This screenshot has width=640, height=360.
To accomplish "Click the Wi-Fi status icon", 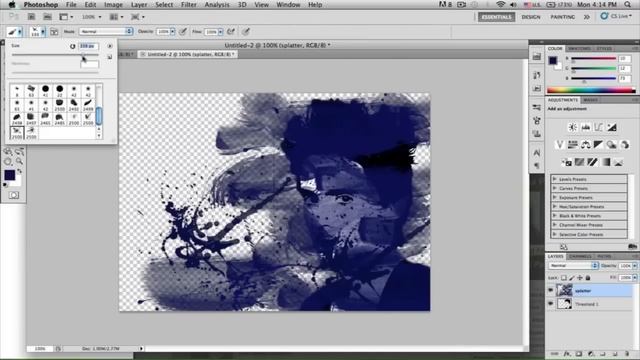I will tap(500, 4).
